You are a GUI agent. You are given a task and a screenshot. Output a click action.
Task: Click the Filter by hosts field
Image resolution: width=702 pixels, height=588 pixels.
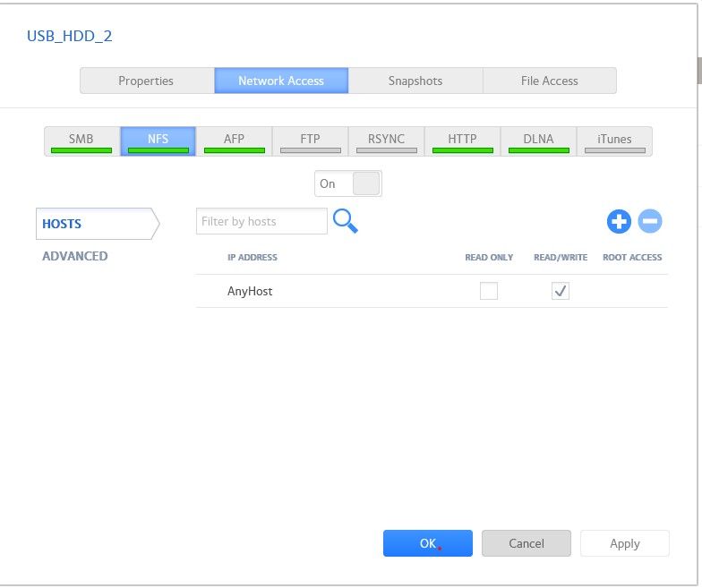pos(261,222)
